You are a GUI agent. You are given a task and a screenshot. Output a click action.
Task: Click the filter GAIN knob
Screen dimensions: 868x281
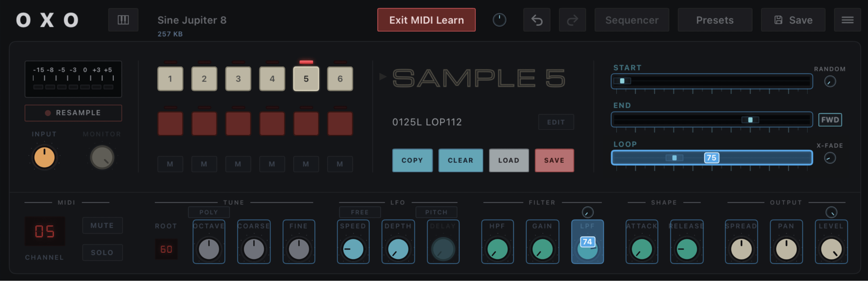542,249
